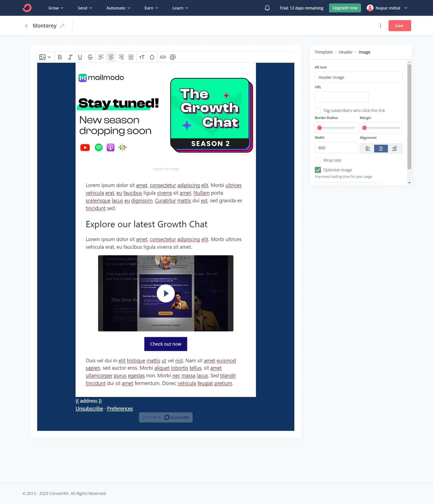Select the center text alignment icon
This screenshot has height=504, width=433.
coord(110,57)
